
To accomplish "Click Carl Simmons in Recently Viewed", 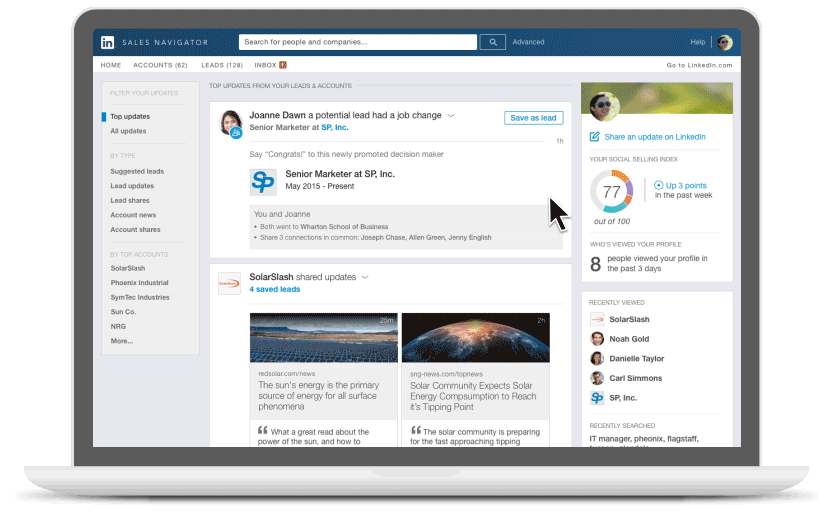I will [x=636, y=378].
